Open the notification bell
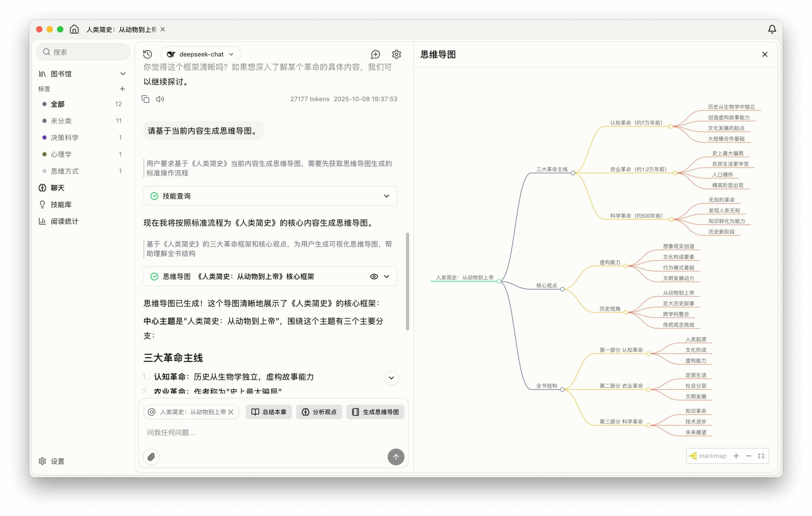The image size is (812, 516). [x=772, y=29]
